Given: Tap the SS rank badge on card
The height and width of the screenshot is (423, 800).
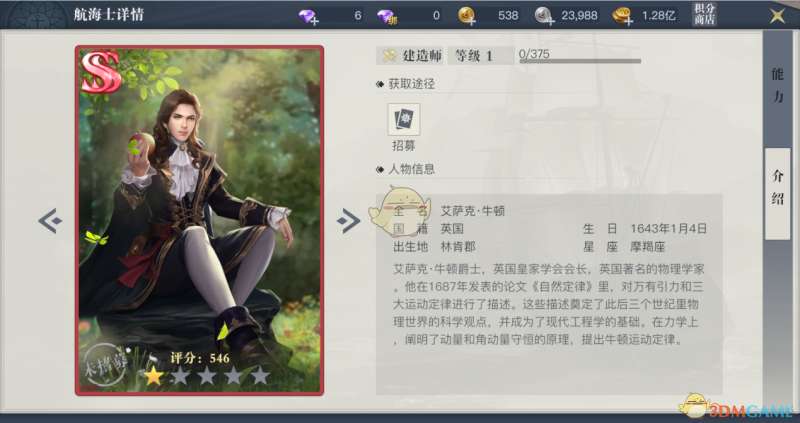Looking at the screenshot, I should click(x=101, y=71).
